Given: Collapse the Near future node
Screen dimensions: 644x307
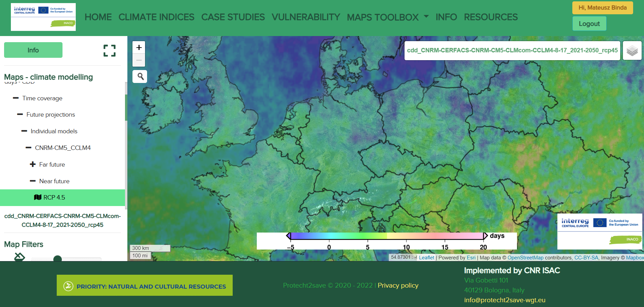Looking at the screenshot, I should coord(33,181).
